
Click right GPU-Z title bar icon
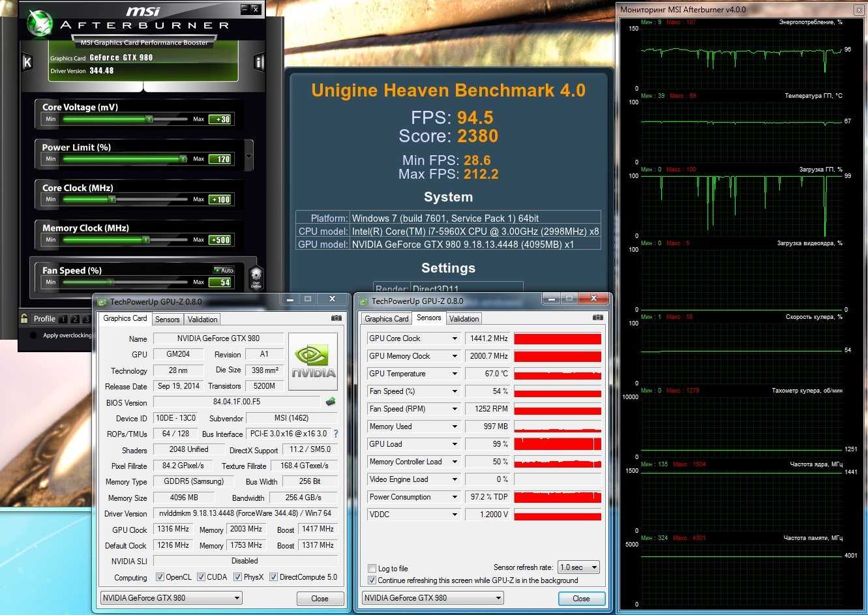[x=364, y=301]
